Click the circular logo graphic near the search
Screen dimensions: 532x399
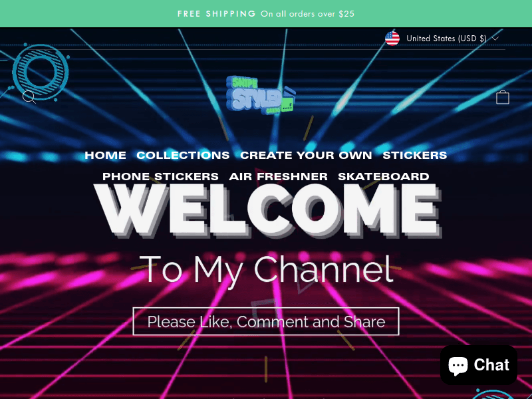coord(41,72)
